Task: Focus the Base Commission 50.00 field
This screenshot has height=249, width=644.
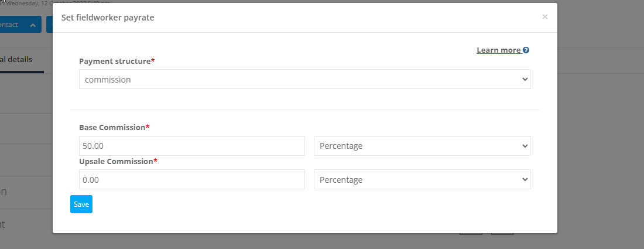Action: click(x=192, y=146)
